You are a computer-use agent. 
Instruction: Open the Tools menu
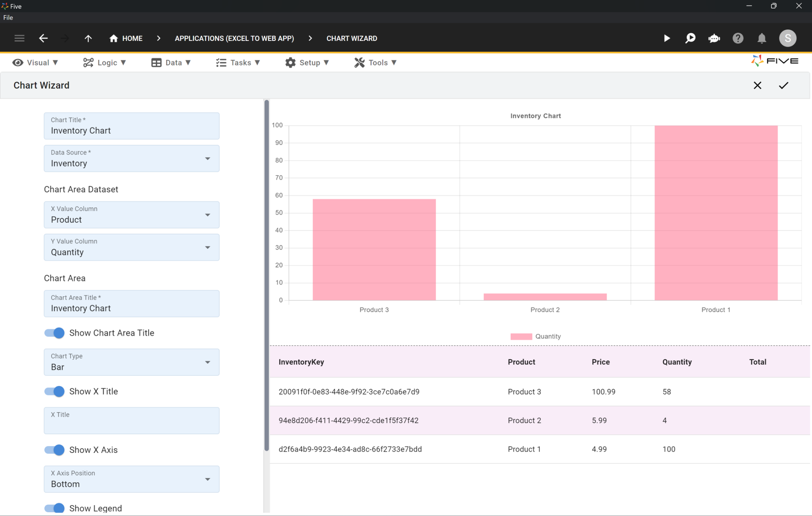375,63
